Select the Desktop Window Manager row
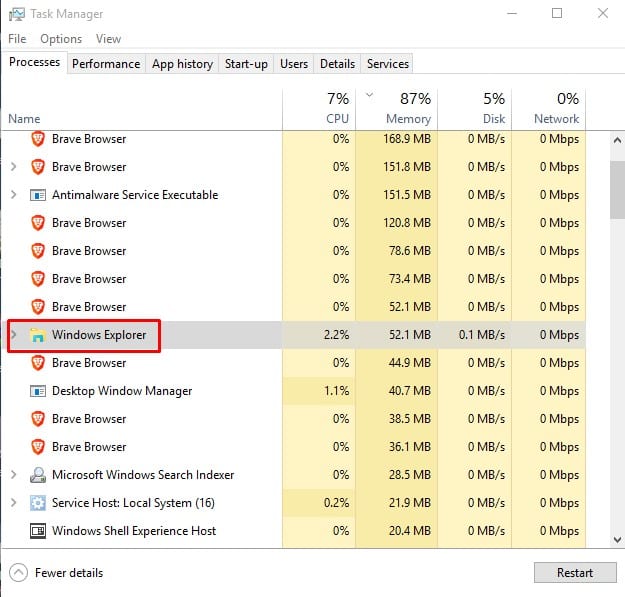 click(293, 391)
